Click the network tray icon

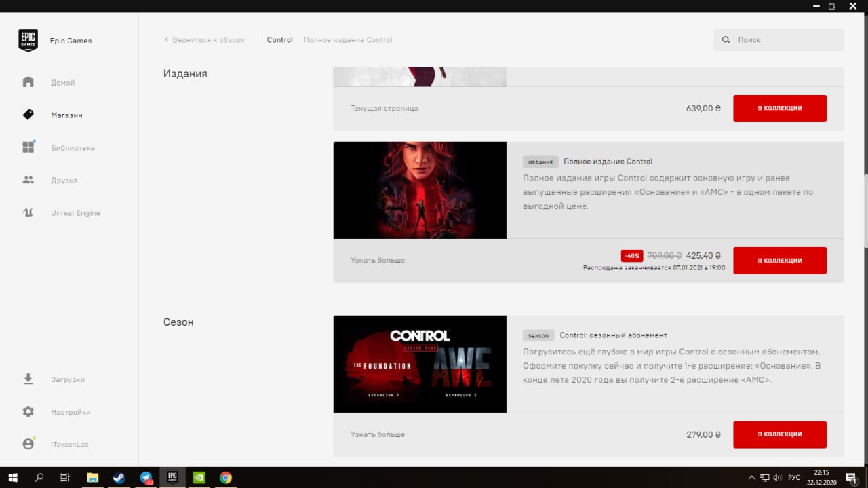coord(764,477)
